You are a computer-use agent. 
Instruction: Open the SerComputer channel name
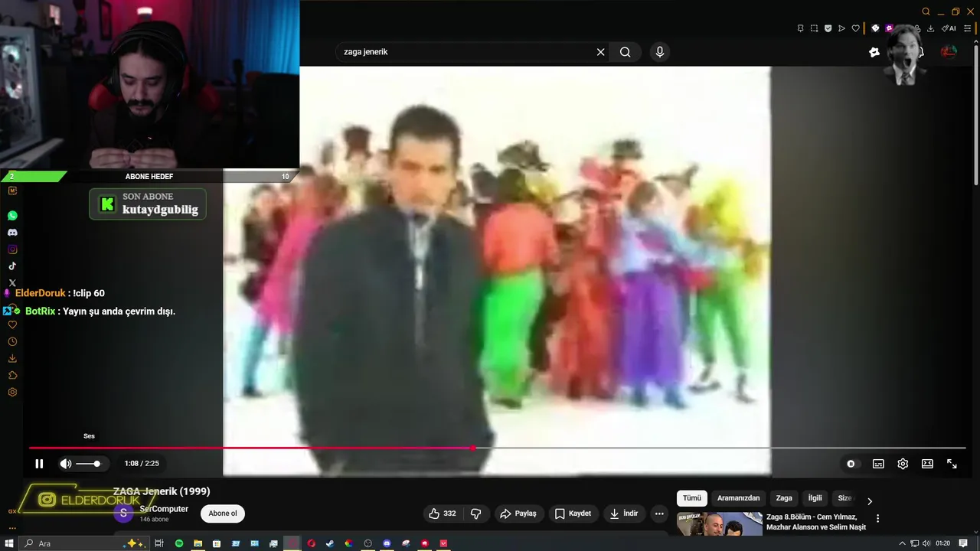(164, 509)
